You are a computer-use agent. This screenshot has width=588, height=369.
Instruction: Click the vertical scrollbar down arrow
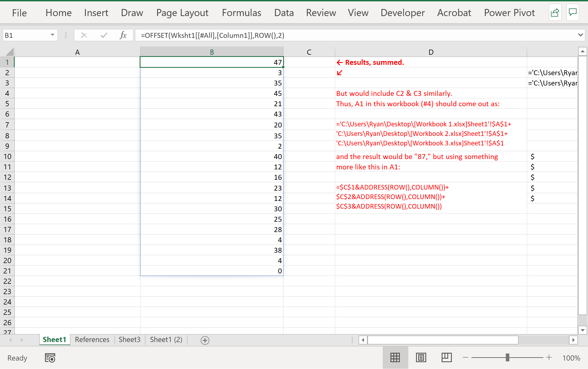point(583,330)
